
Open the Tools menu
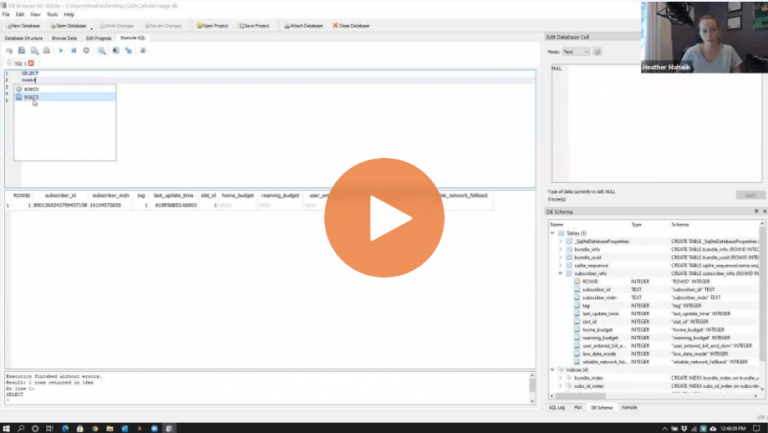52,15
